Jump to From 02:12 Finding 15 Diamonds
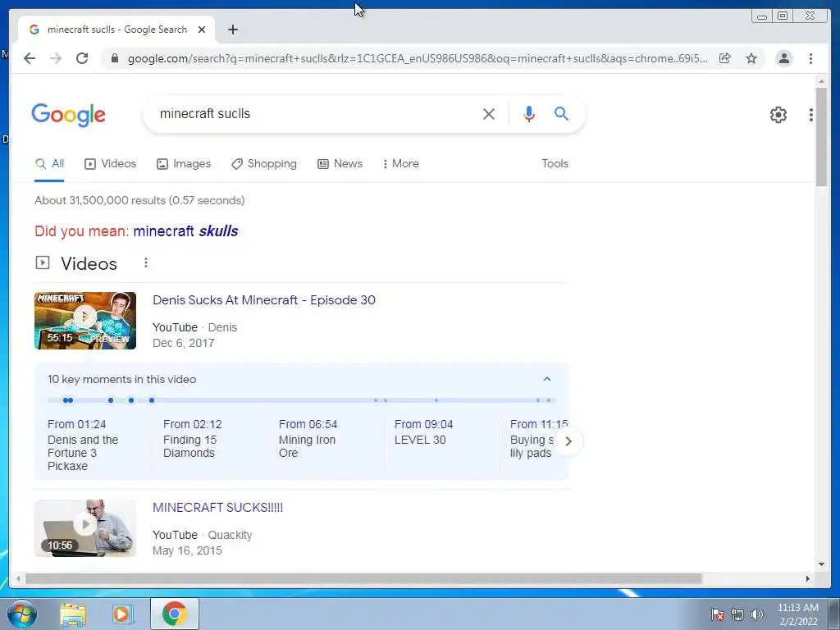This screenshot has height=630, width=840. tap(193, 439)
